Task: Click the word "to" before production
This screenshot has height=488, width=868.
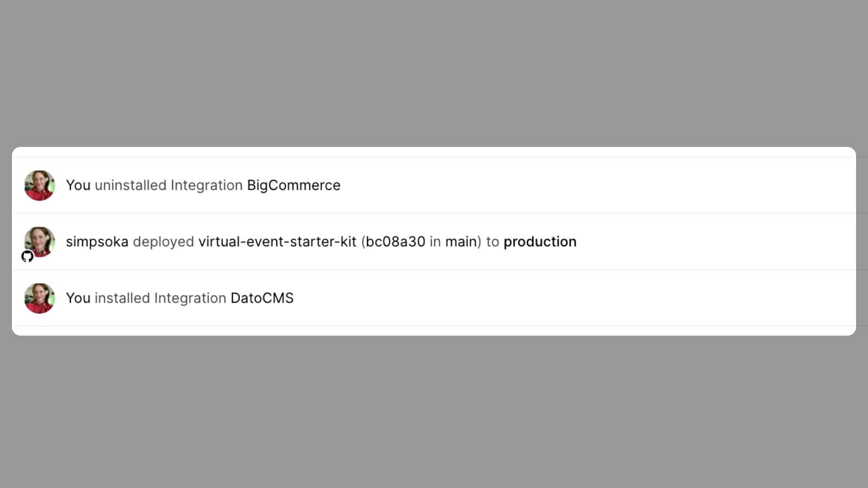Action: pos(493,242)
